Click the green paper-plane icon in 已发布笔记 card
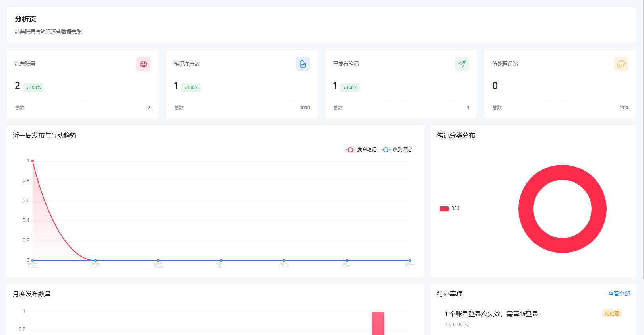Viewport: 644px width, 335px height. [462, 64]
